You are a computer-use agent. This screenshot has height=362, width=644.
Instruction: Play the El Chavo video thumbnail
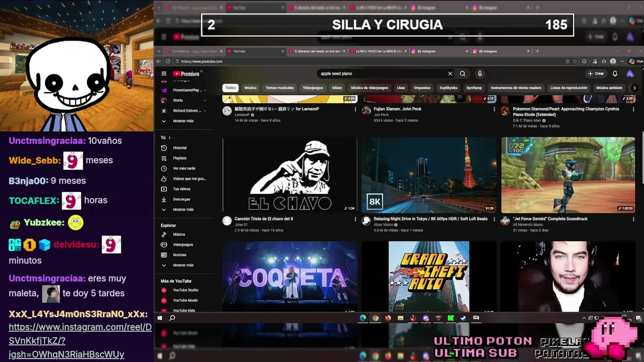coord(290,175)
